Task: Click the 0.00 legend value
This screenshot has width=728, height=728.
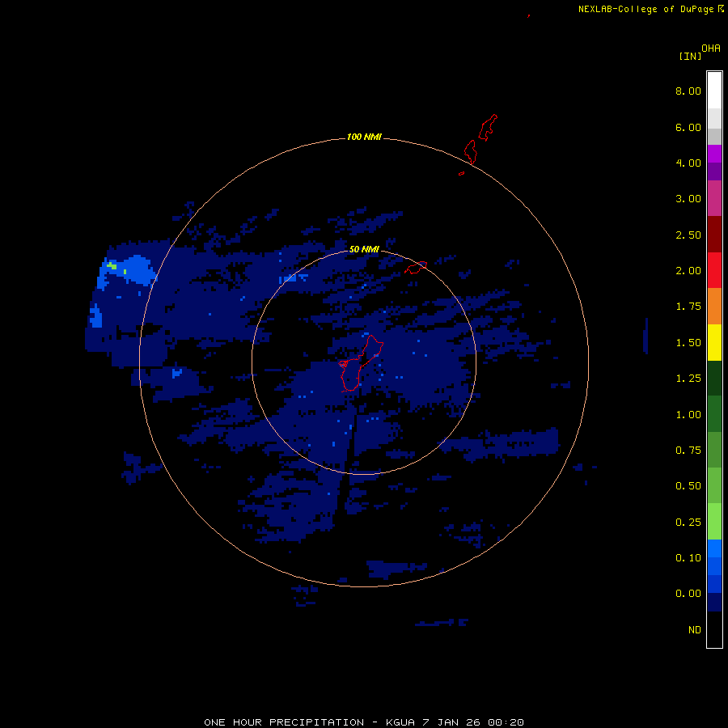Action: [x=688, y=594]
